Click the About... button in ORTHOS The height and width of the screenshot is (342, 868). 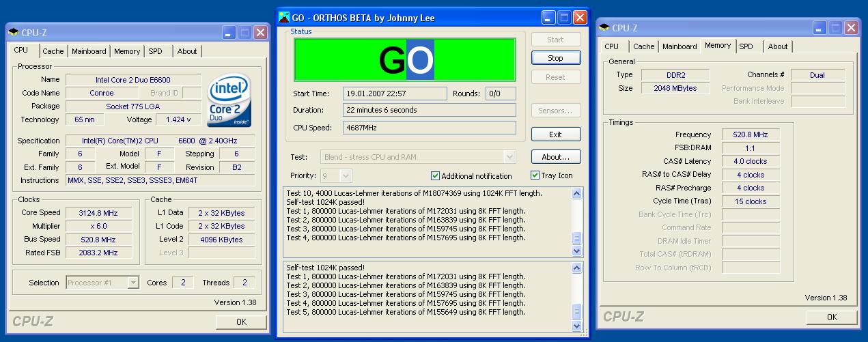(x=556, y=157)
